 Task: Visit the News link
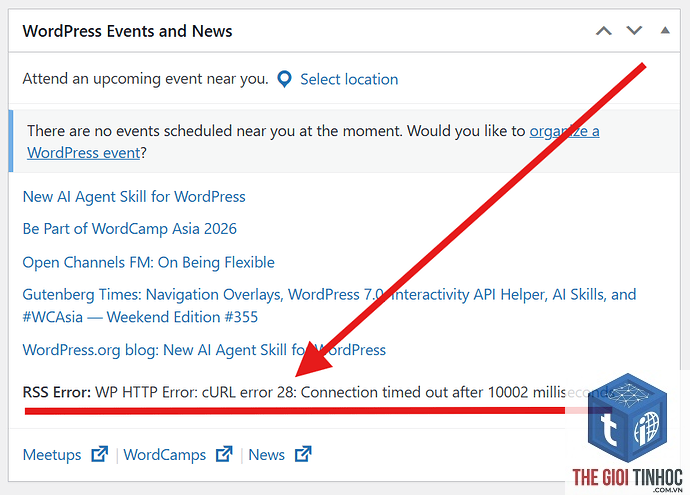point(266,455)
